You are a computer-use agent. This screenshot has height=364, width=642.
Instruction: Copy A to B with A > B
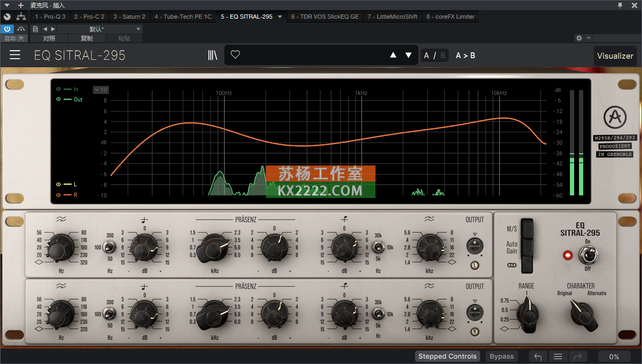tap(465, 56)
